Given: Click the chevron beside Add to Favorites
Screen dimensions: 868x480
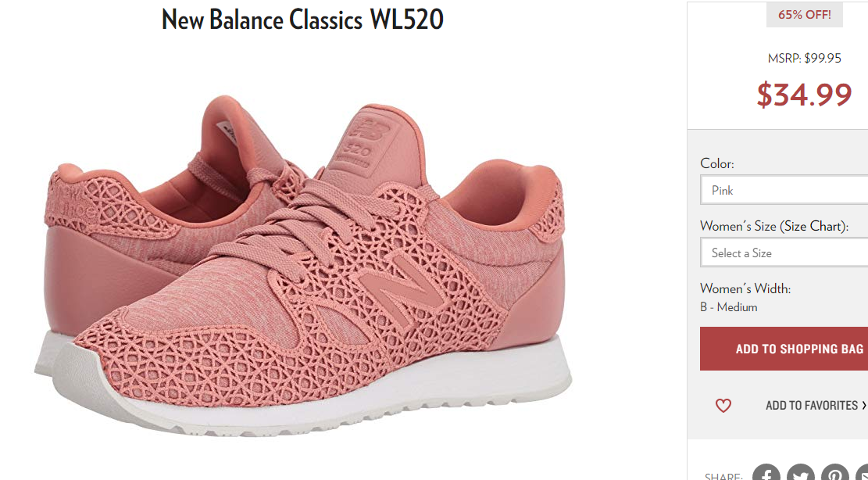Looking at the screenshot, I should coord(863,405).
